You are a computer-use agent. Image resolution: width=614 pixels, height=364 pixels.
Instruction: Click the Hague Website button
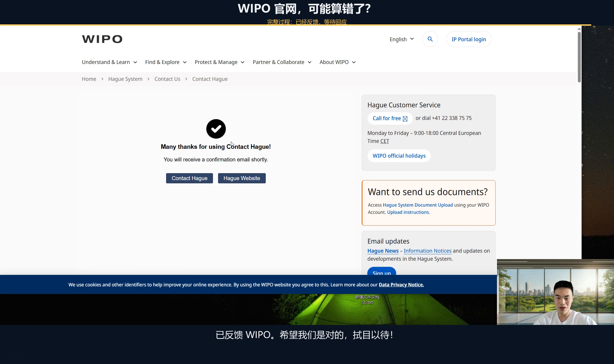pos(242,178)
